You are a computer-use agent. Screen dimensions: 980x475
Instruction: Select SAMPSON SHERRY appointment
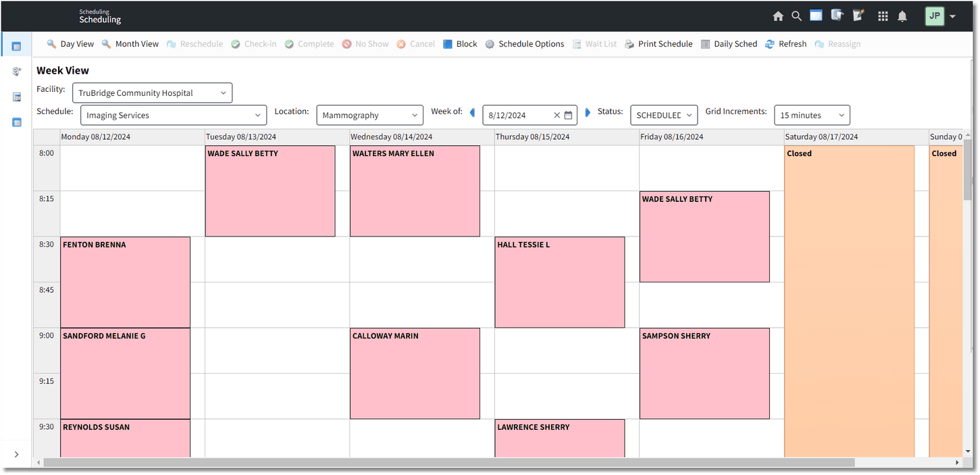point(704,374)
